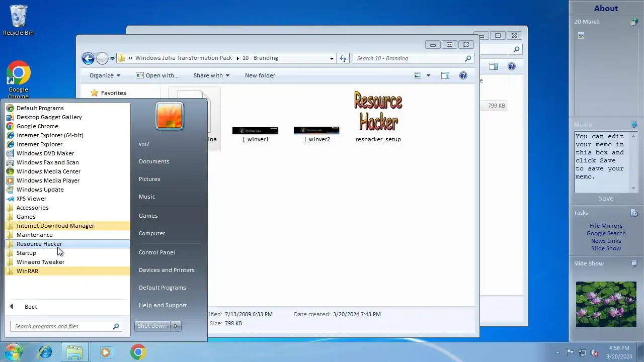Open Control Panel from Start menu

coord(157,252)
